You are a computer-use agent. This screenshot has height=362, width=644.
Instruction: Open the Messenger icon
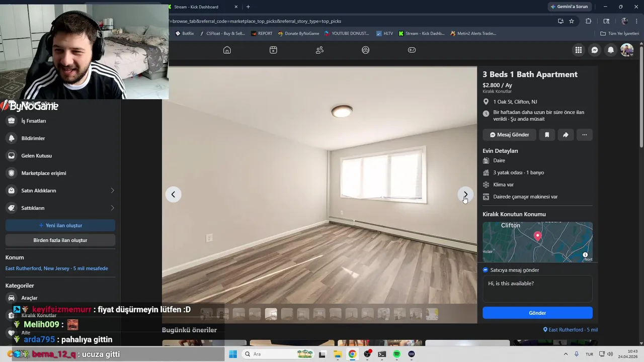point(595,50)
